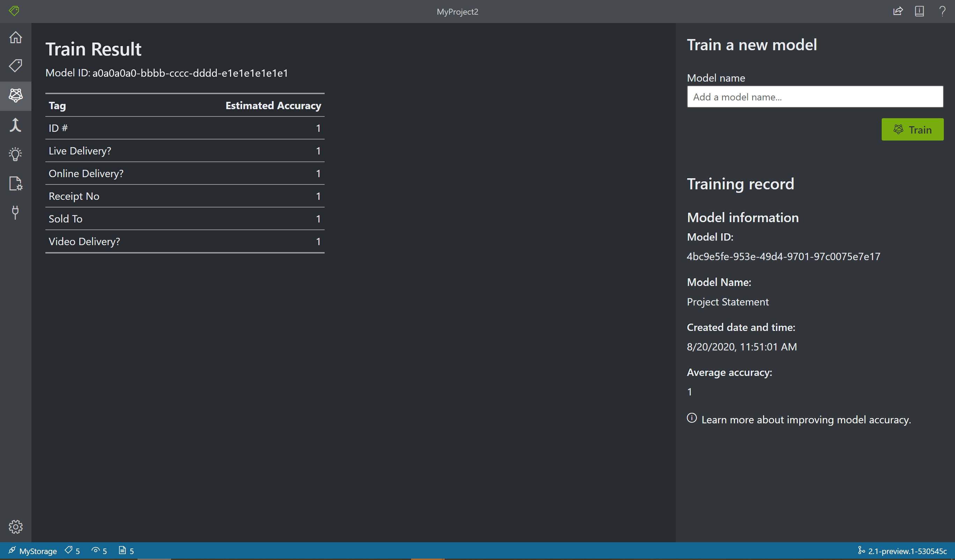Click the share icon in top-right toolbar
955x560 pixels.
pos(898,12)
